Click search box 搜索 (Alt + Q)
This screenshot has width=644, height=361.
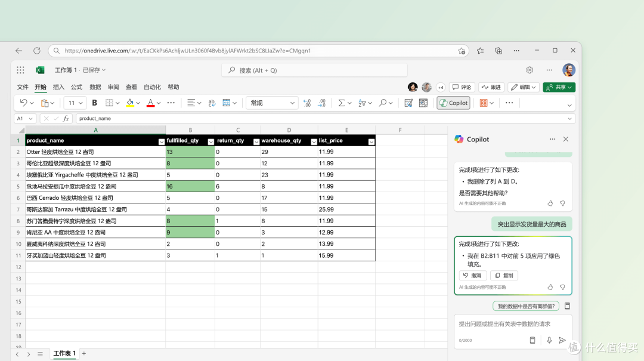(x=315, y=70)
